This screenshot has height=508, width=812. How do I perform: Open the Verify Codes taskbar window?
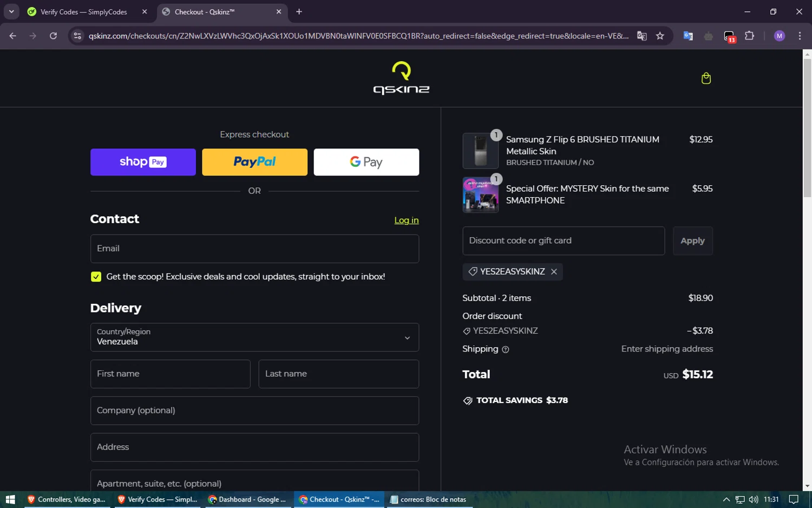(x=157, y=499)
